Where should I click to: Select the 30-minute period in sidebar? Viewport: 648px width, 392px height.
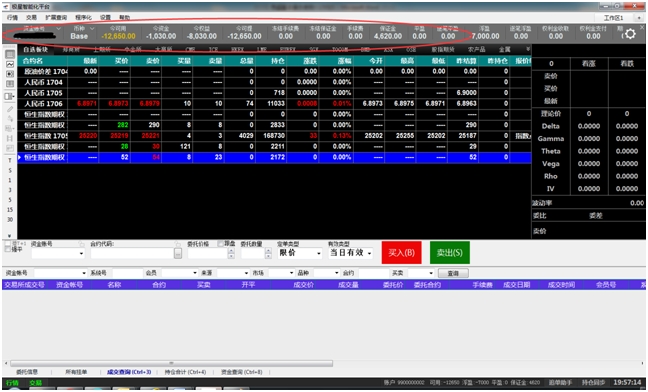pos(10,220)
